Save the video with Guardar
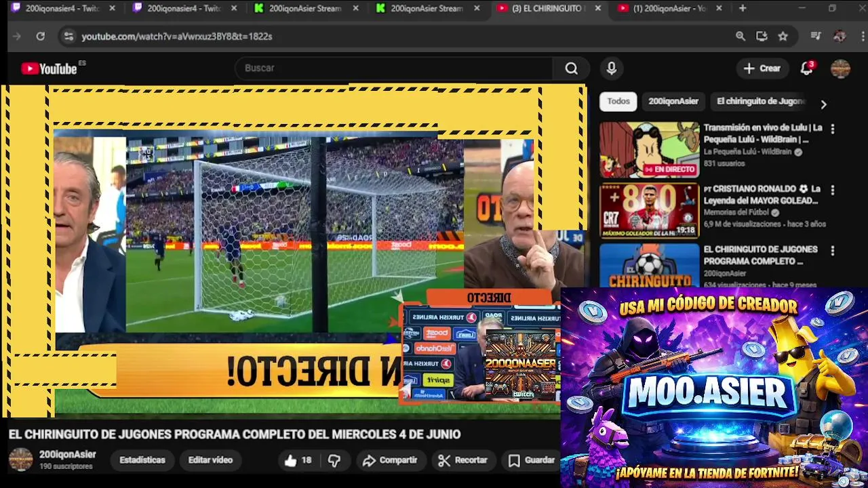The width and height of the screenshot is (868, 488). [x=532, y=460]
